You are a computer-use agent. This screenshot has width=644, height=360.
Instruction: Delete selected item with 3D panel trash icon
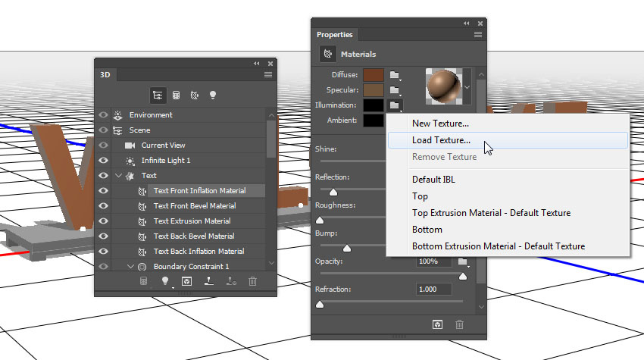[252, 280]
